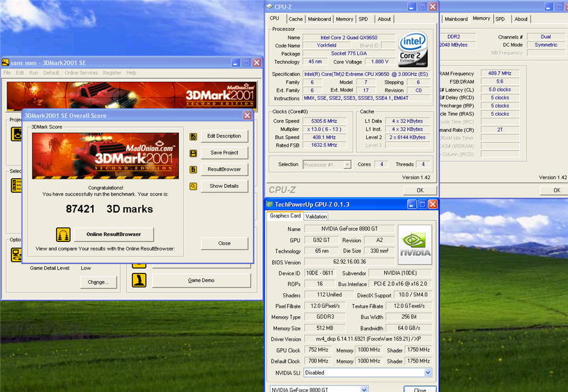The width and height of the screenshot is (568, 392).
Task: Click the Show Details button
Action: point(224,186)
